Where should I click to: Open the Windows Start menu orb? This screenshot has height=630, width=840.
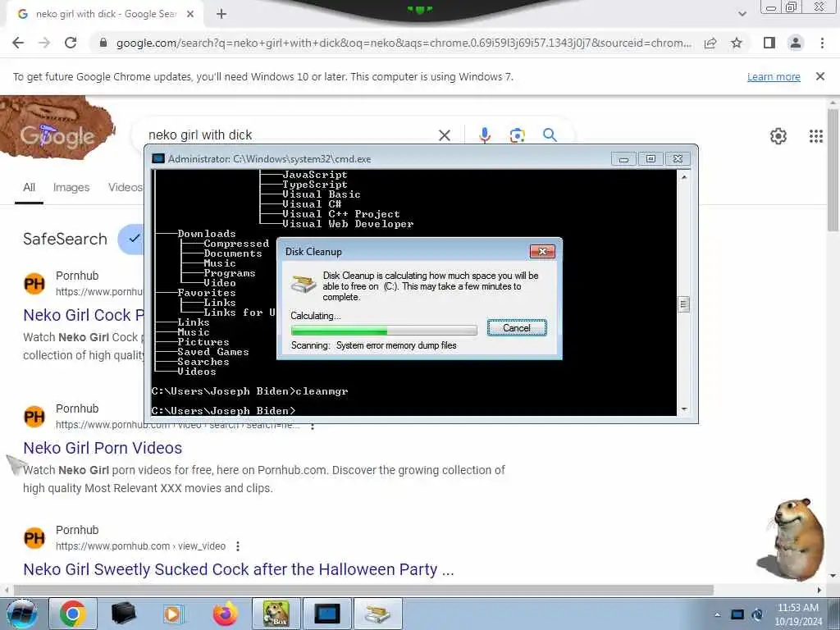coord(21,614)
